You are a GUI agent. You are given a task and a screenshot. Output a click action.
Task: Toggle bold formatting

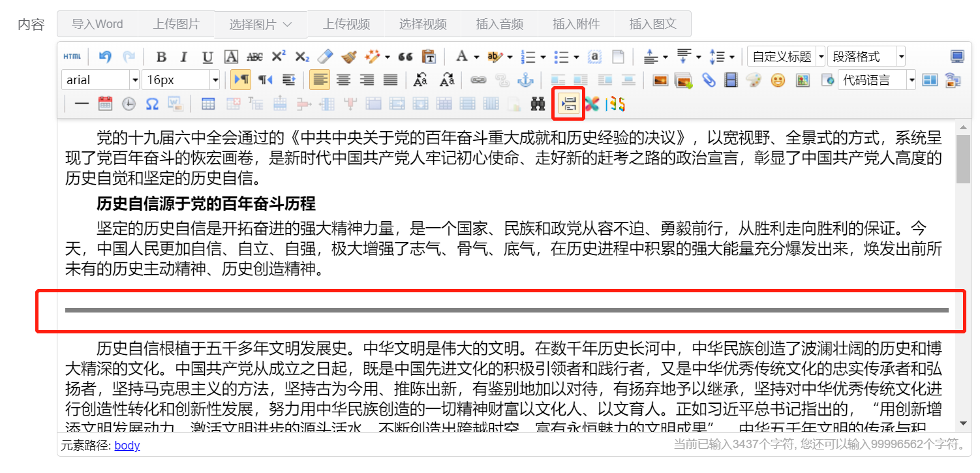pyautogui.click(x=161, y=57)
